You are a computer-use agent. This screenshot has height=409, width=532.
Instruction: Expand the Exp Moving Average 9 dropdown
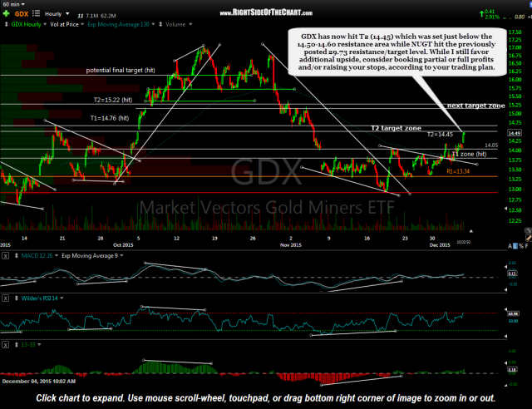(121, 255)
